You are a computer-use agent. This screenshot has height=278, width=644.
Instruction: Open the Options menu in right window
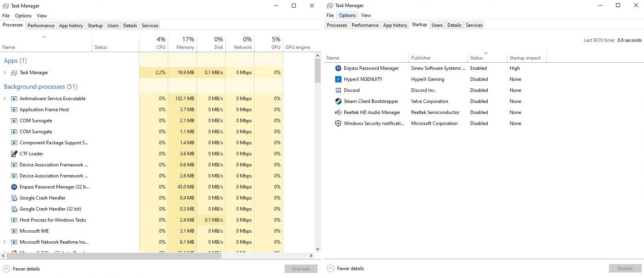(x=347, y=15)
